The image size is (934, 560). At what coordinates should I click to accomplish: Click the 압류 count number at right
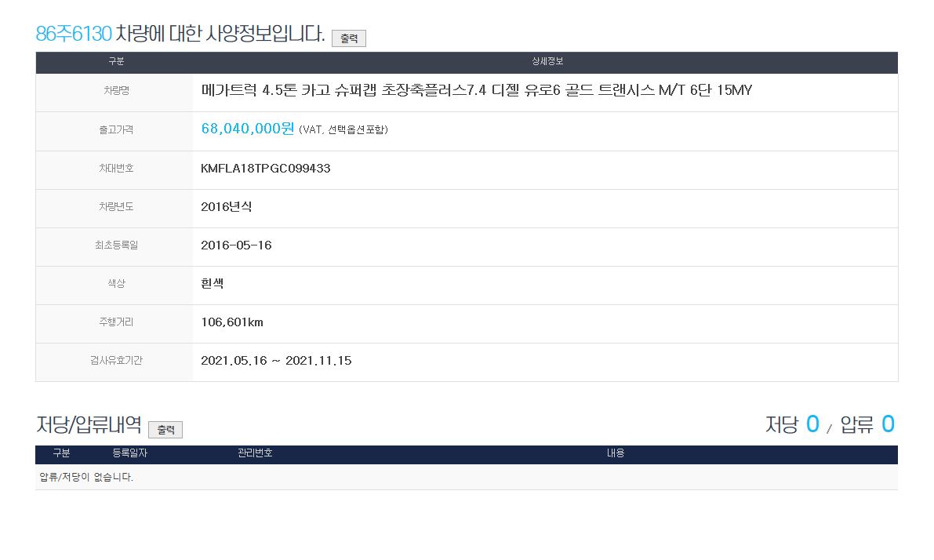tap(887, 424)
